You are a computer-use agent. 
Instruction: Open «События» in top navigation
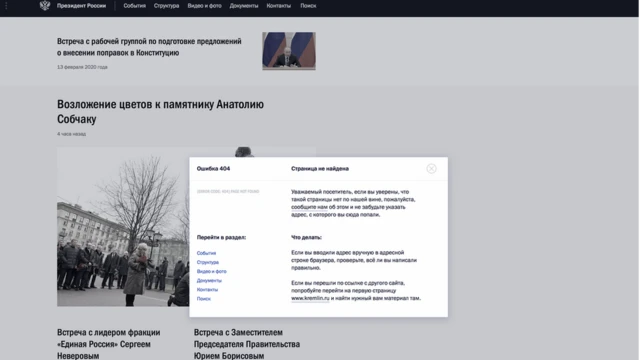pyautogui.click(x=135, y=6)
